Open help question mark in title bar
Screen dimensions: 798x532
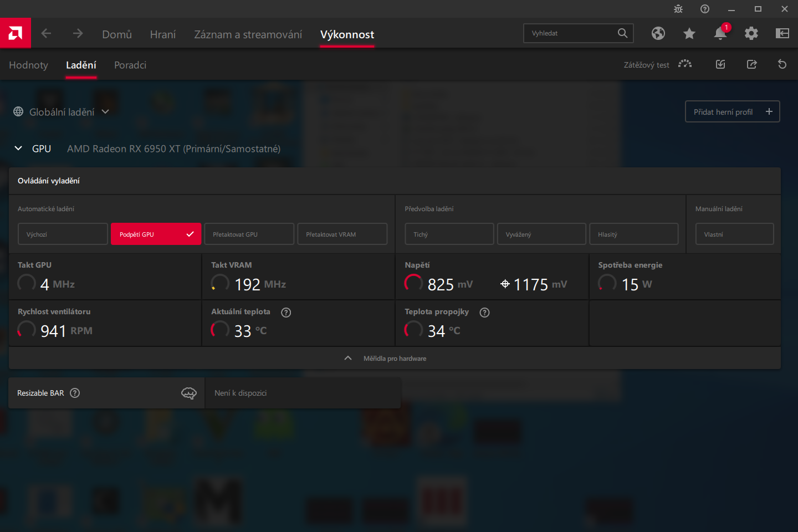click(x=705, y=9)
